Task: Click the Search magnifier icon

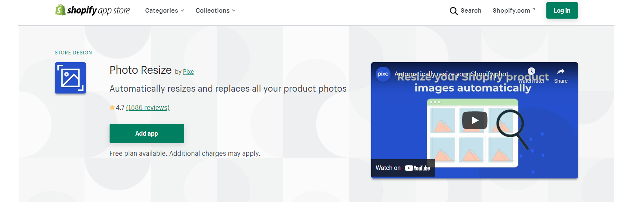Action: pos(454,11)
